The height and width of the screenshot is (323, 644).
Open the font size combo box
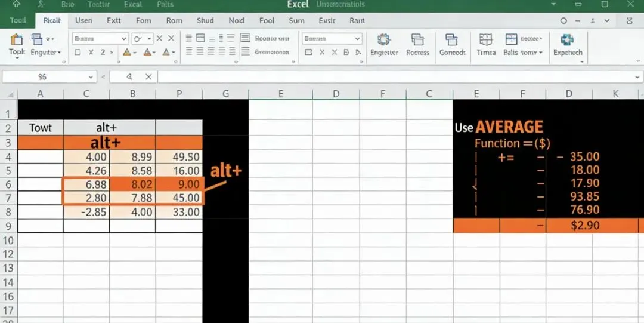click(x=143, y=39)
